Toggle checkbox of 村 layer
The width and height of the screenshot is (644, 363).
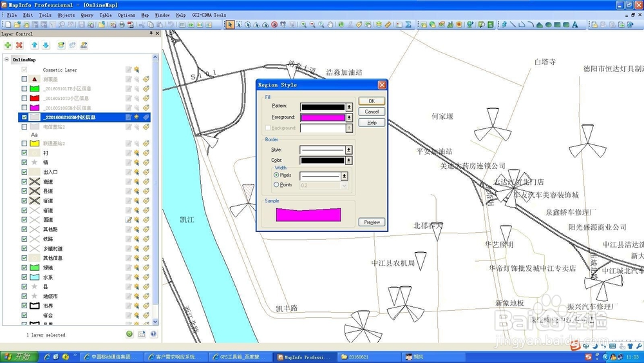pos(24,153)
